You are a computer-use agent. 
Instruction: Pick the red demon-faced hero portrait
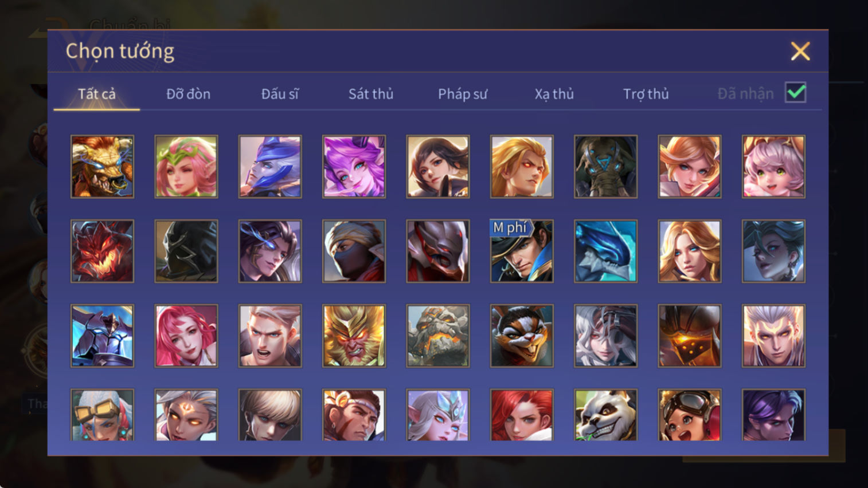tap(102, 251)
